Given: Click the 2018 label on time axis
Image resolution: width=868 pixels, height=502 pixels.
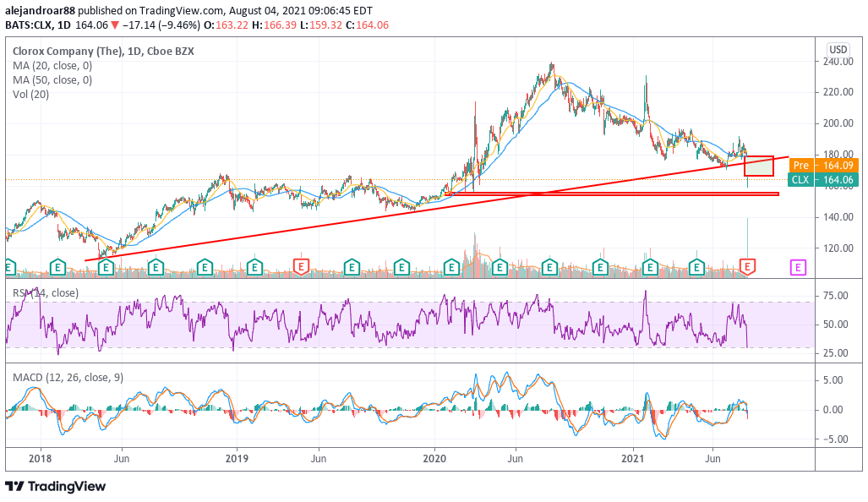Looking at the screenshot, I should point(40,459).
